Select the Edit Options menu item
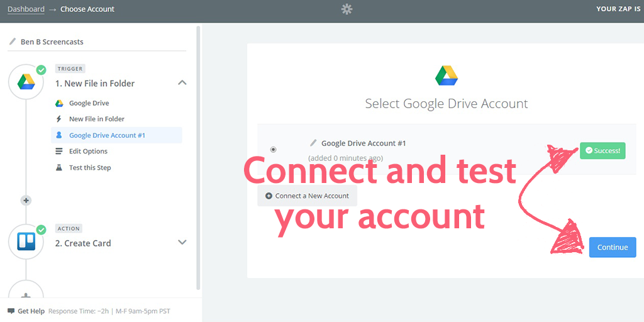 point(88,152)
